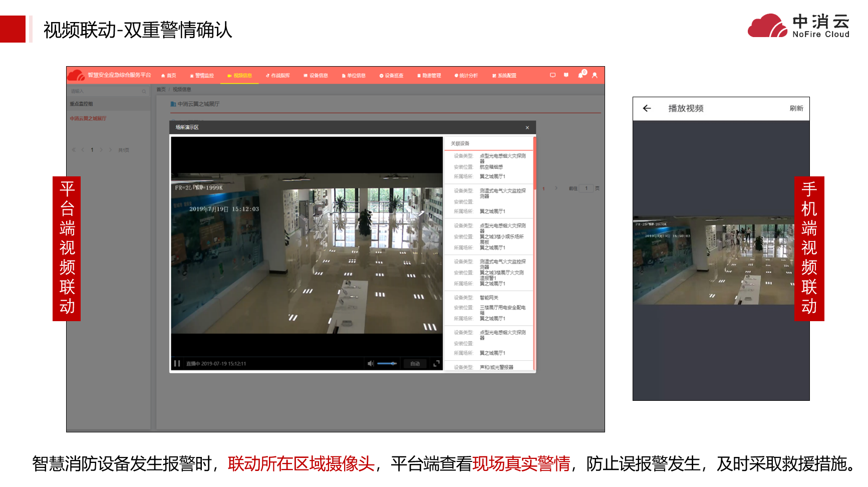Click the search icon in sidebar input

[144, 91]
